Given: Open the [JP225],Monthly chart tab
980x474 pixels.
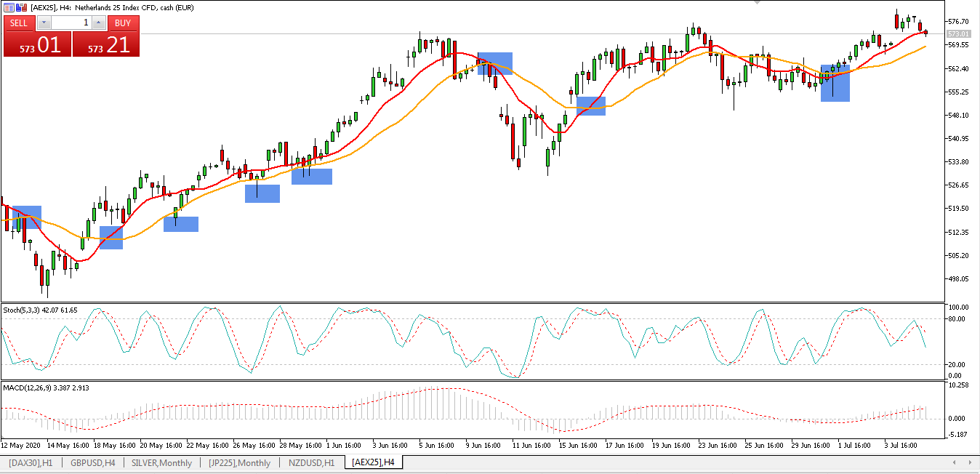Looking at the screenshot, I should 238,462.
